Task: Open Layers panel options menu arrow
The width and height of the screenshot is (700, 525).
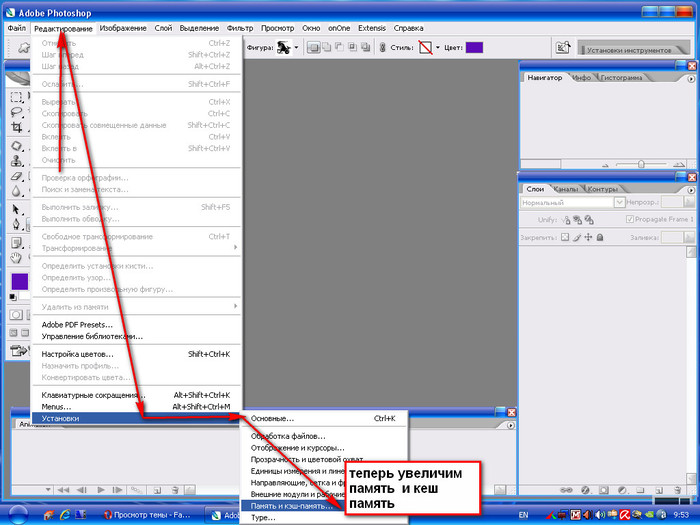Action: tap(691, 190)
